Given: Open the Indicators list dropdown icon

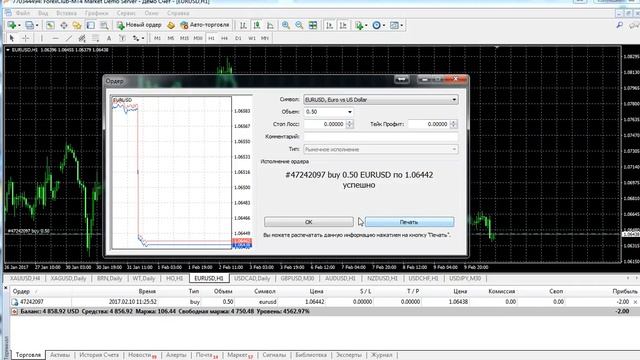Looking at the screenshot, I should [361, 25].
